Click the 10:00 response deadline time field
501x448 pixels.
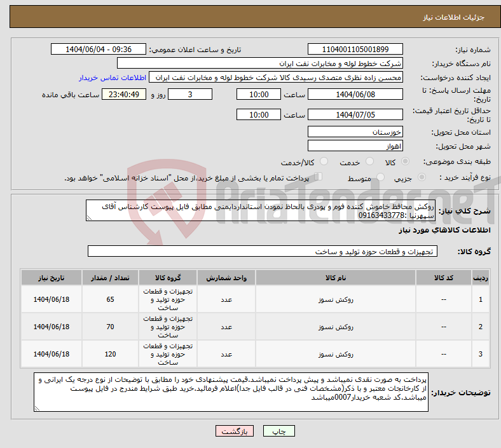(259, 95)
